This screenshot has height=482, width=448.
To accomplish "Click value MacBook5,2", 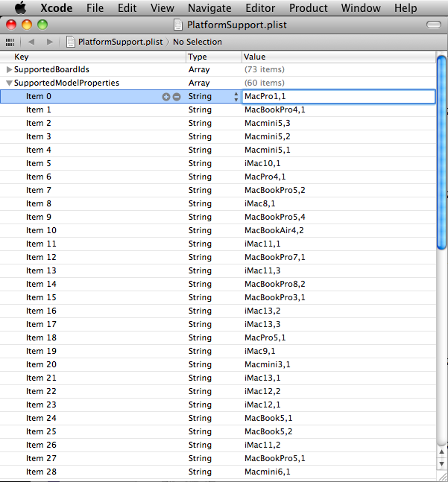I will (x=268, y=431).
